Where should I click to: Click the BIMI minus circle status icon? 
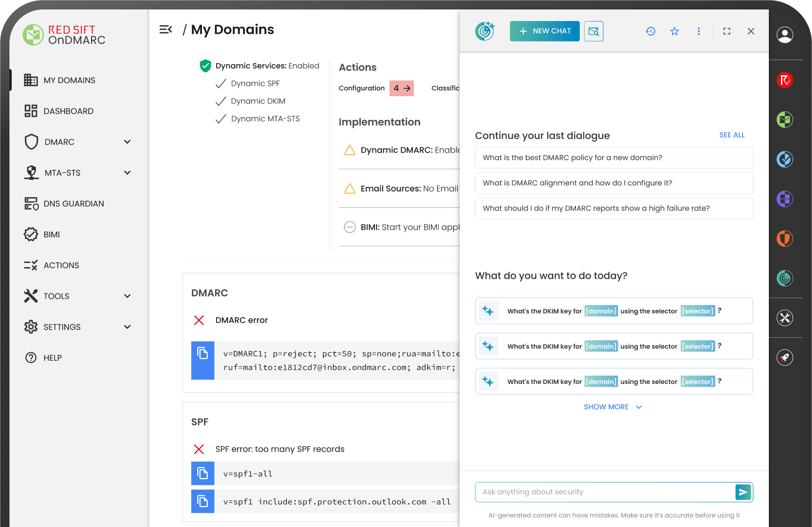click(x=350, y=227)
